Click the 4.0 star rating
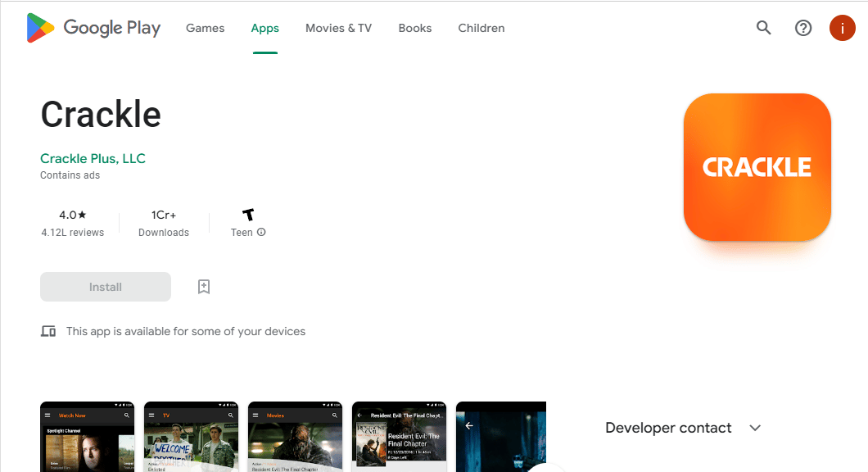 (x=73, y=215)
